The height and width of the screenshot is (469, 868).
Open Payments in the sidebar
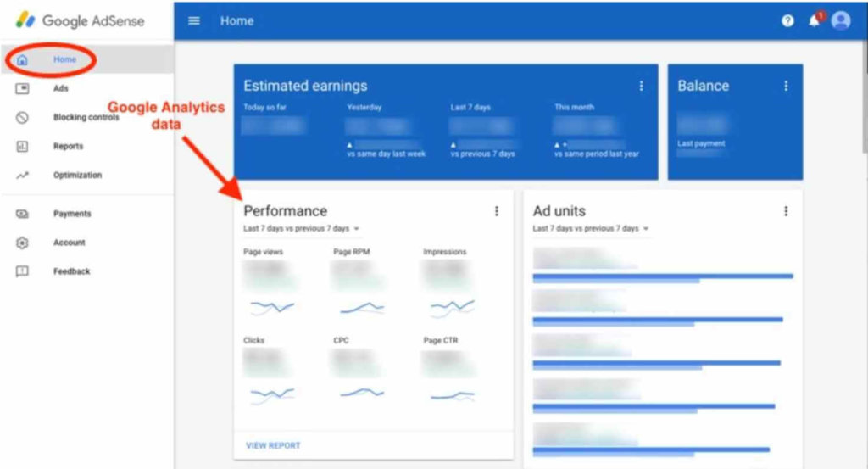(72, 214)
